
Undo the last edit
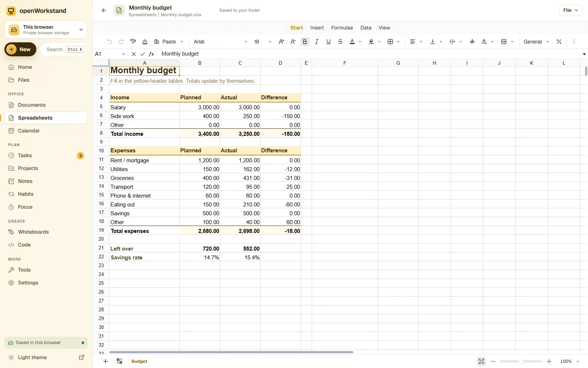[109, 42]
